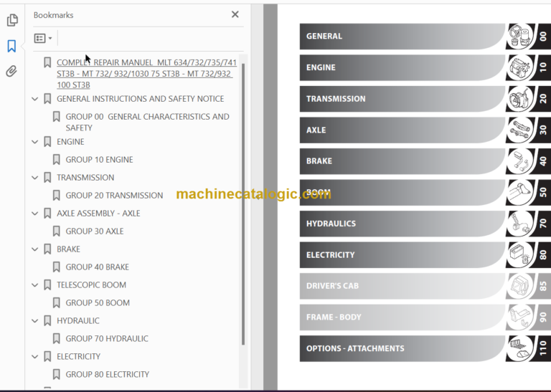
Task: Open GROUP 20 TRANSMISSION bookmark
Action: [114, 195]
